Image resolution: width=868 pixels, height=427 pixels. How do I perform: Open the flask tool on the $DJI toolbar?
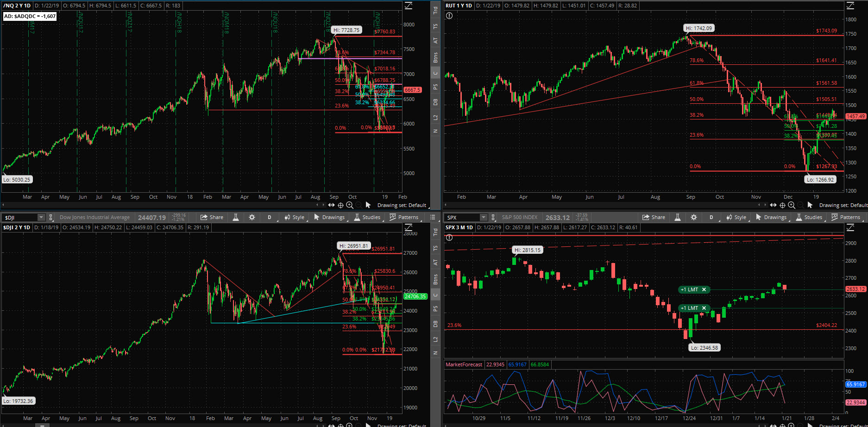[236, 217]
